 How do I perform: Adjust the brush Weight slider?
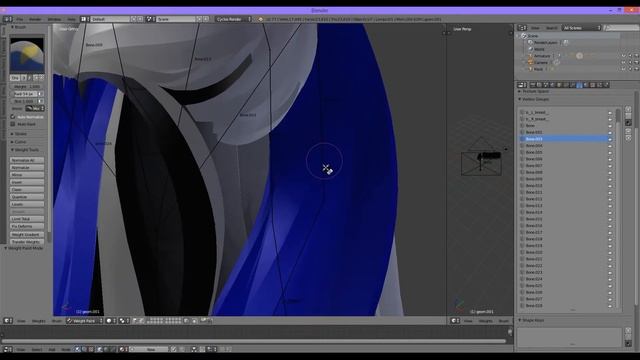tap(27, 87)
